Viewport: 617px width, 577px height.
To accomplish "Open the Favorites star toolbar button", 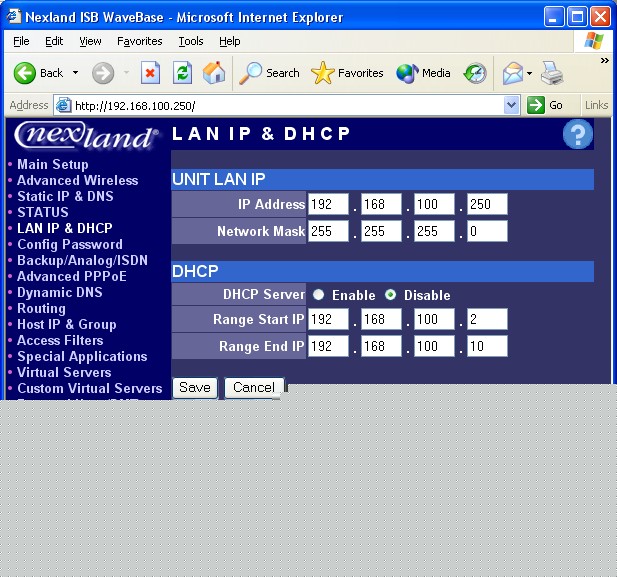I will click(x=347, y=73).
